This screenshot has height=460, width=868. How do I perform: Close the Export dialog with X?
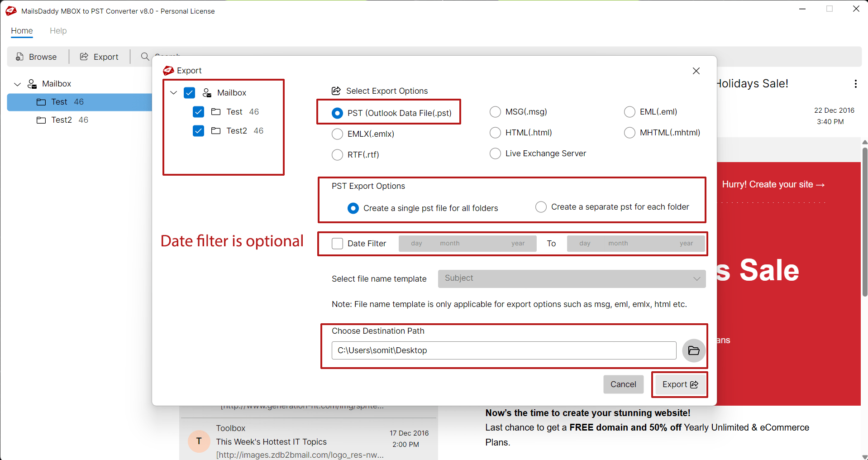[x=696, y=71]
